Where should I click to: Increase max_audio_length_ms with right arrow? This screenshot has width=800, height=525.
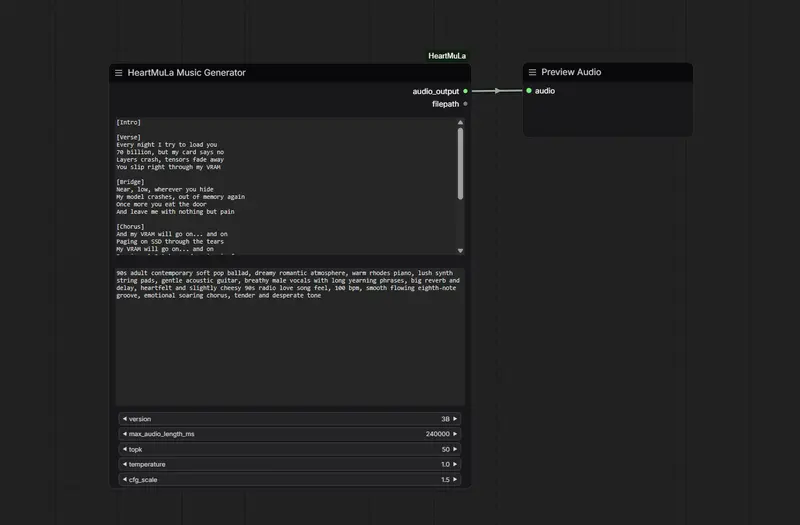tap(455, 434)
